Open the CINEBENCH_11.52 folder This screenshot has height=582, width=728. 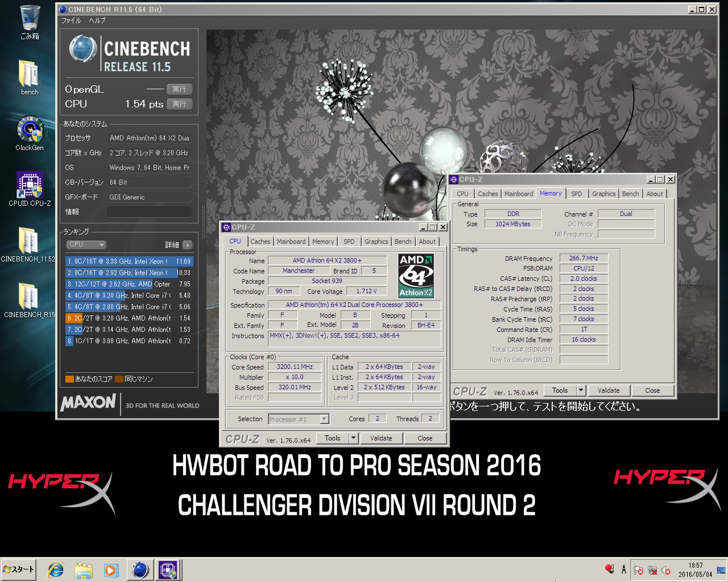click(28, 244)
